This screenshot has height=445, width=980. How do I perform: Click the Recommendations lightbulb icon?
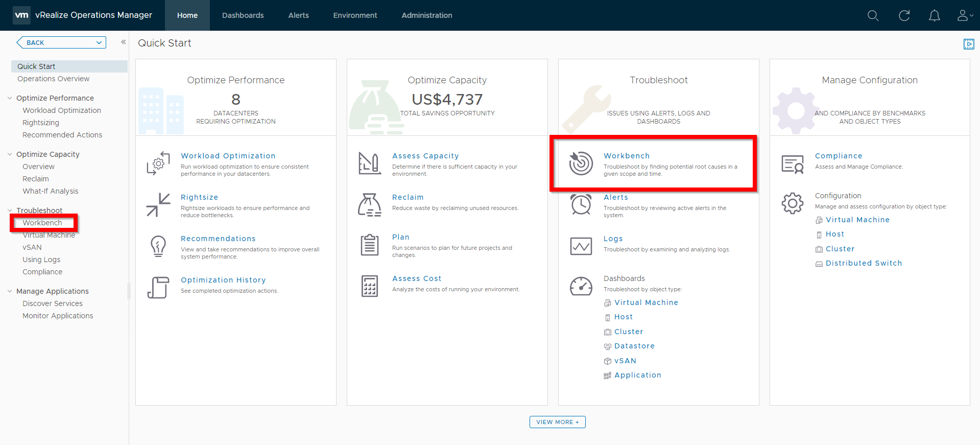pyautogui.click(x=158, y=246)
